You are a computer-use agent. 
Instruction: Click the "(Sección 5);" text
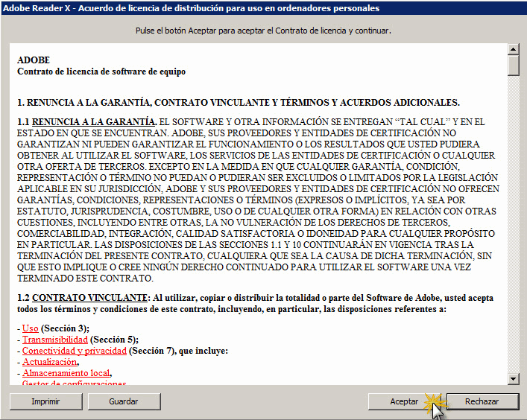114,340
